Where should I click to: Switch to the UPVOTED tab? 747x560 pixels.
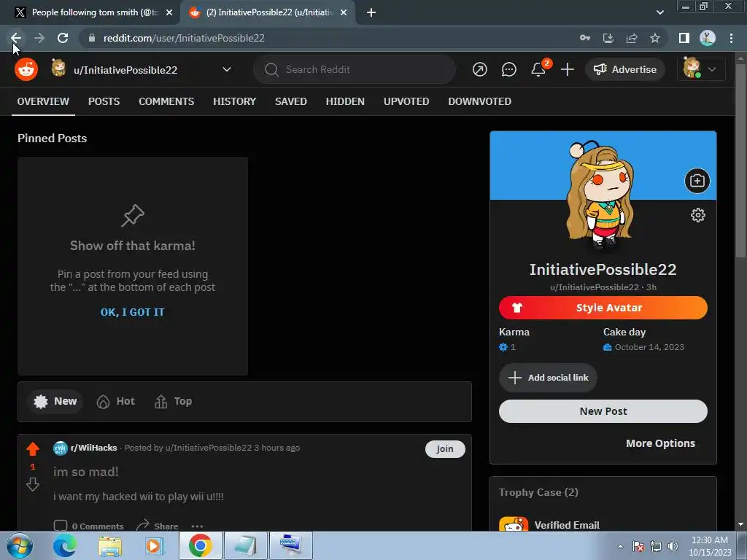(406, 101)
